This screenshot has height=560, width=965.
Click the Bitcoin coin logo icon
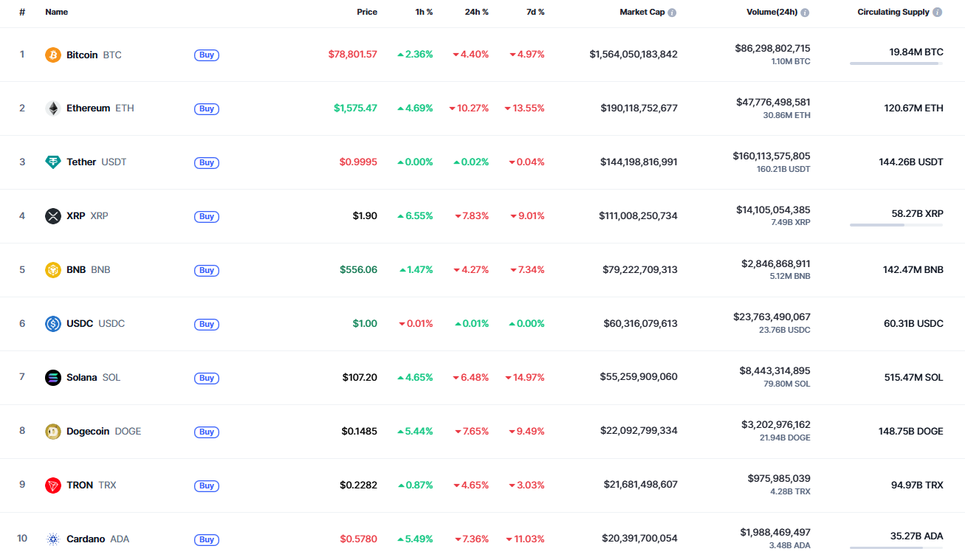pos(53,55)
